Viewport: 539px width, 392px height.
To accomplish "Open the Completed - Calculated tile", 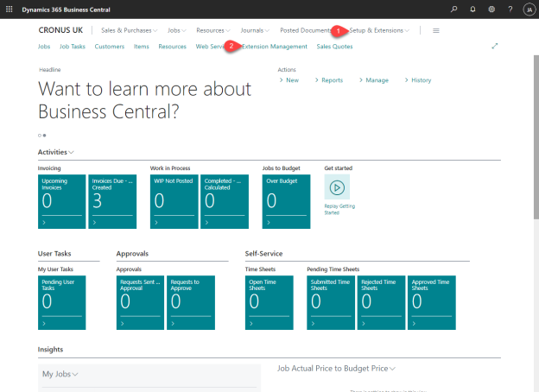I will point(225,201).
